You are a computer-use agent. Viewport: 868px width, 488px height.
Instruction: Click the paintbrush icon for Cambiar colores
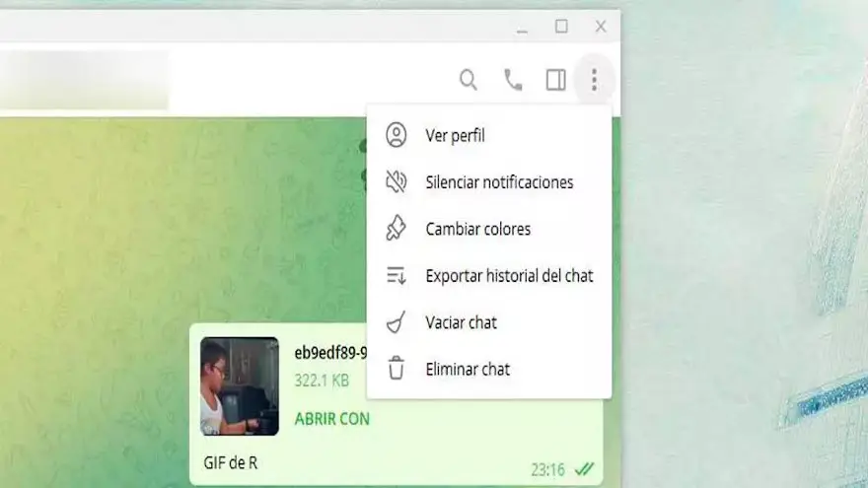point(397,229)
